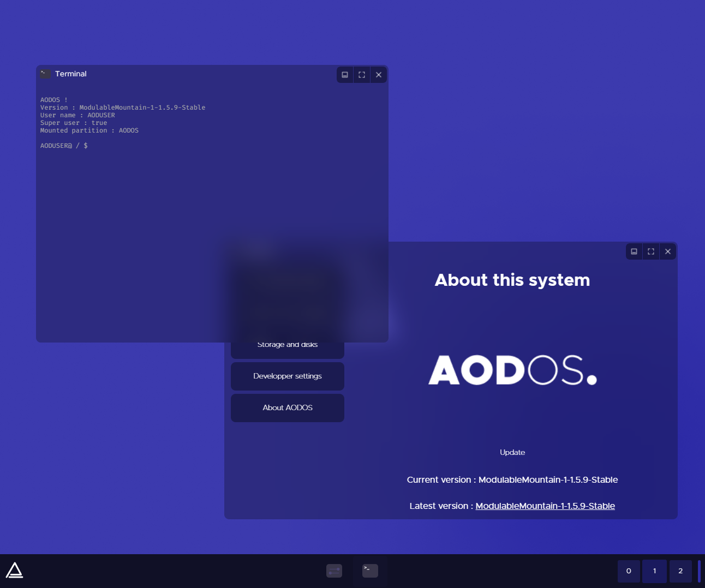The height and width of the screenshot is (588, 705).
Task: Maximize the About this system window
Action: [x=651, y=251]
